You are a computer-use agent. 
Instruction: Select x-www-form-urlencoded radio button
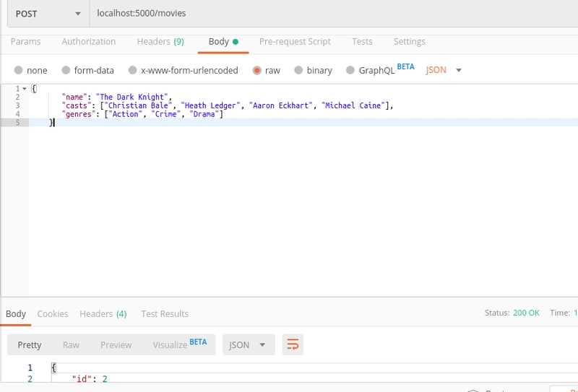(133, 70)
